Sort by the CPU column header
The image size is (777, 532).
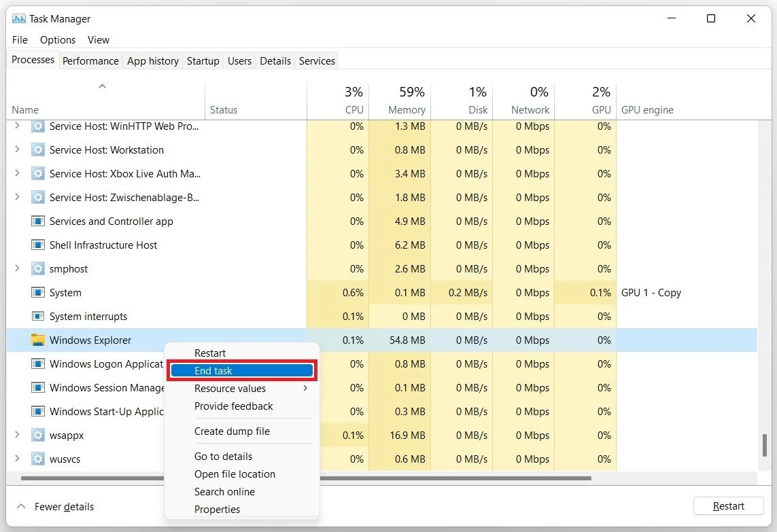click(x=338, y=101)
